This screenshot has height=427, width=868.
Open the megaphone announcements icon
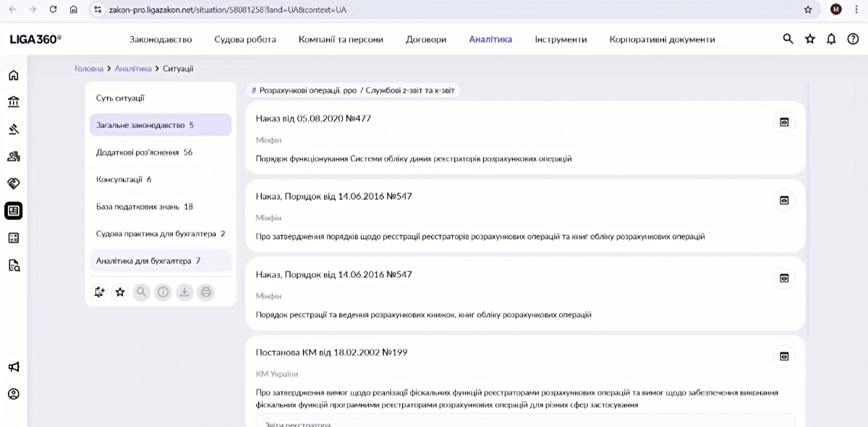pos(13,367)
